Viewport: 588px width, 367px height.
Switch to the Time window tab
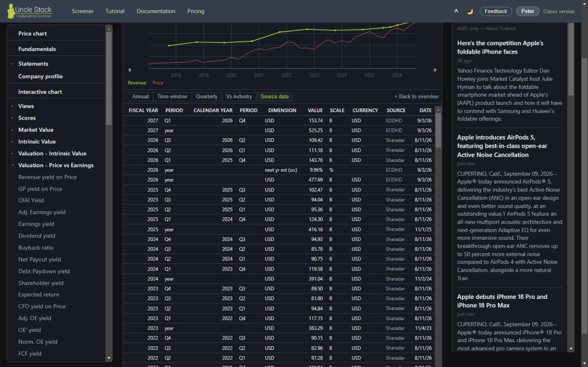click(172, 97)
